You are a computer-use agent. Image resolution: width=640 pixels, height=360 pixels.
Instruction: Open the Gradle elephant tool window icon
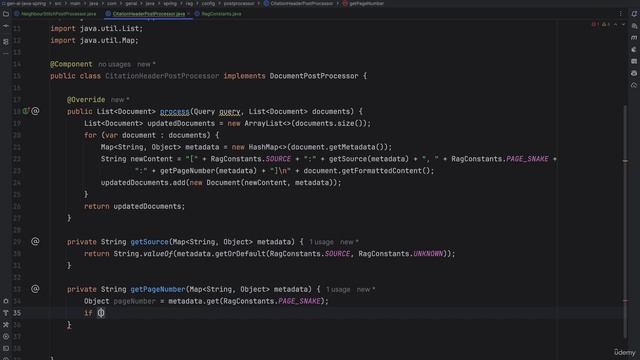634,49
